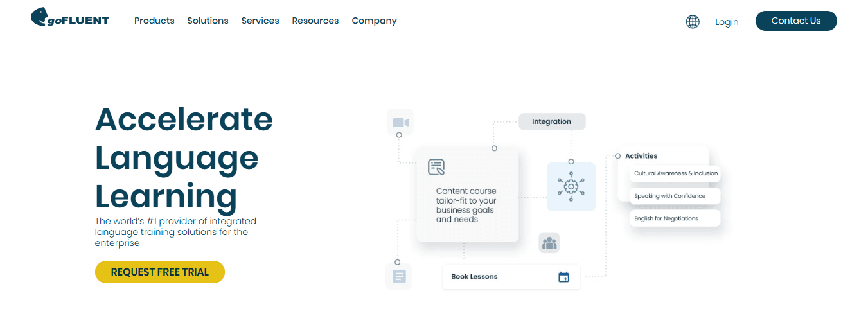Screen dimensions: 868x325
Task: Click REQUEST FREE TRIAL button
Action: pos(160,272)
